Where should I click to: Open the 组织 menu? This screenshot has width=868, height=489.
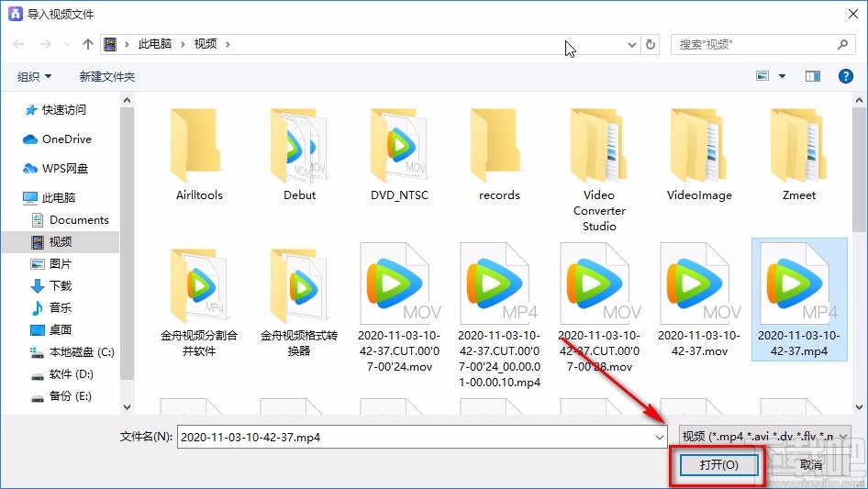tap(34, 76)
